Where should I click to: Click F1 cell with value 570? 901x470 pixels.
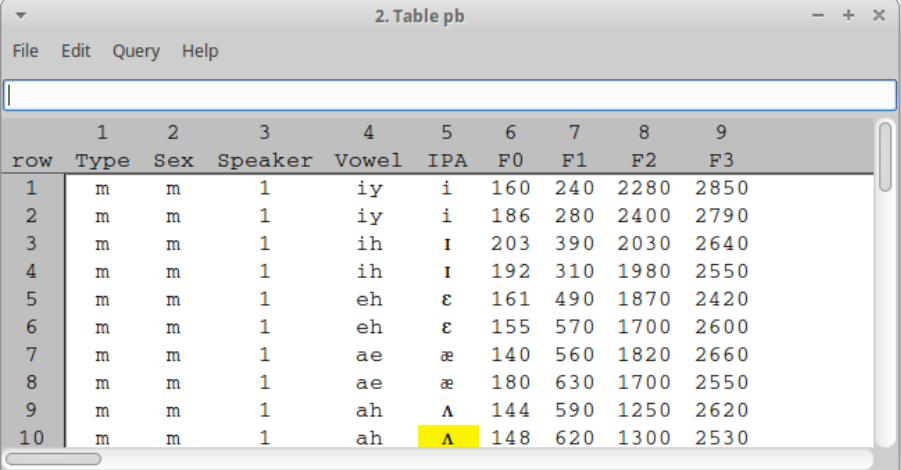tap(574, 327)
